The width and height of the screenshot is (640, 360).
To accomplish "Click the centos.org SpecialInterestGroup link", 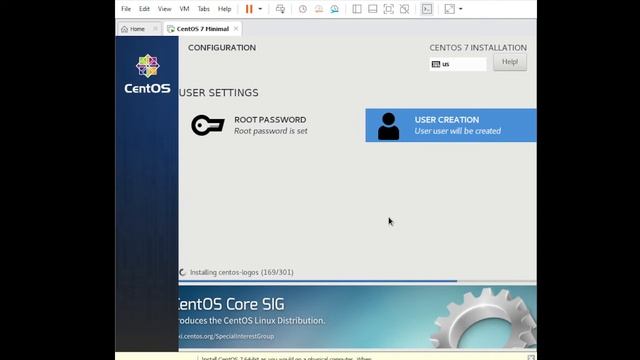I will click(x=226, y=336).
